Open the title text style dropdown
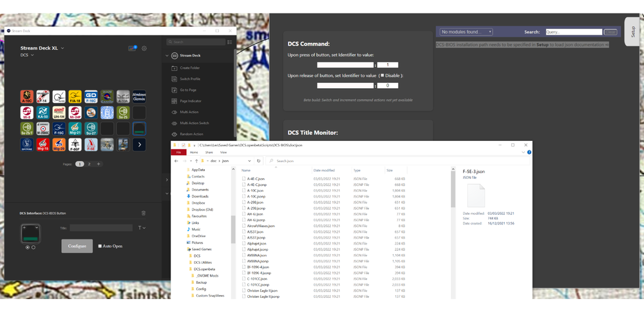This screenshot has height=312, width=644. [x=142, y=228]
